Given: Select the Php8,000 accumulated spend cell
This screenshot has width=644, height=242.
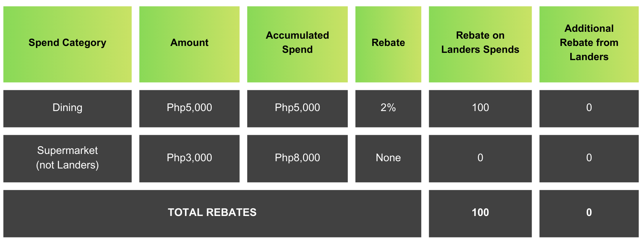Looking at the screenshot, I should click(297, 158).
